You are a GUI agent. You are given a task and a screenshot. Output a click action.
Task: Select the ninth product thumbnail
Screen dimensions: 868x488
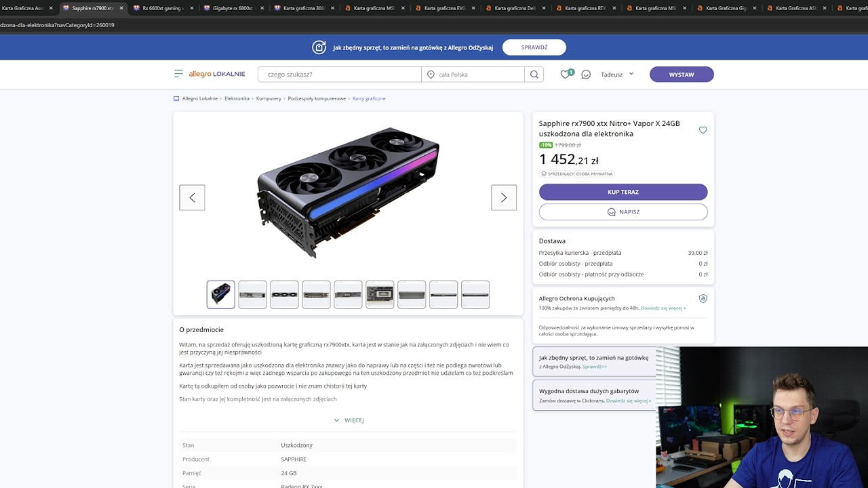coord(475,294)
